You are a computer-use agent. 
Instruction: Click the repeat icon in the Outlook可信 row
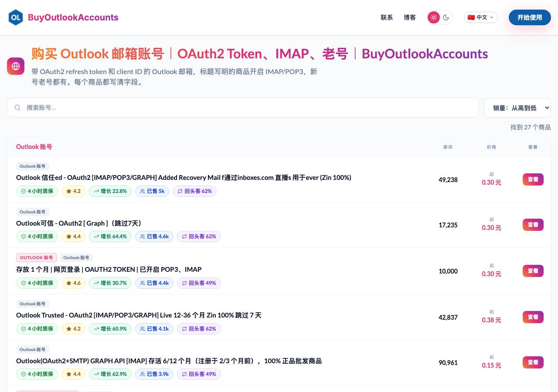(x=184, y=237)
